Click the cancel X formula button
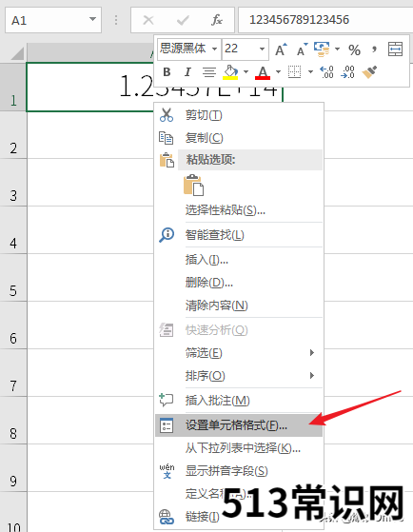Viewport: 413px width, 532px height. (148, 20)
